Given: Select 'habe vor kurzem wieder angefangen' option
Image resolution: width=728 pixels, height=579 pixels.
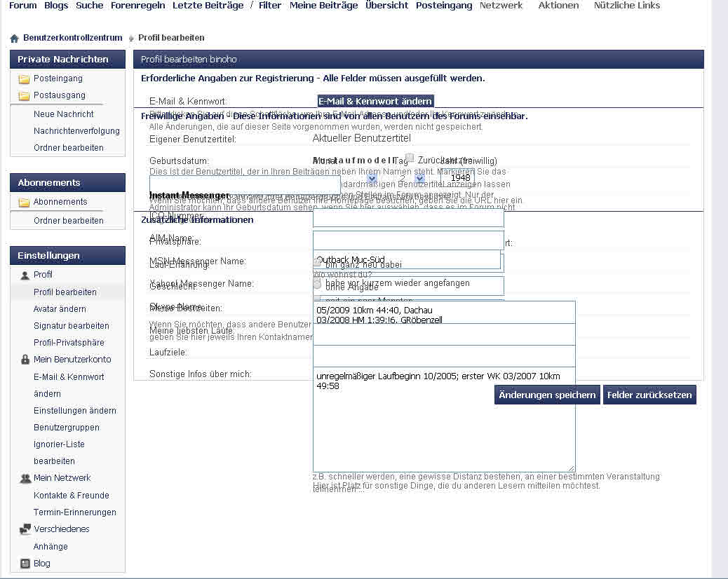Looking at the screenshot, I should coord(317,284).
